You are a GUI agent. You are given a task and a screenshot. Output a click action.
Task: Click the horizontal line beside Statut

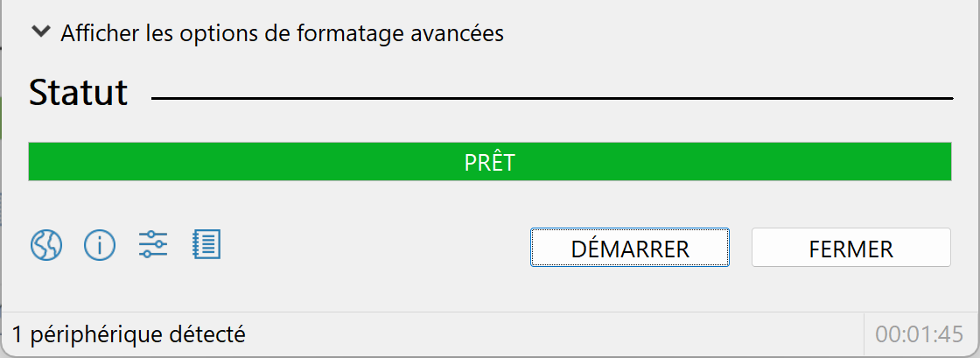tap(552, 99)
